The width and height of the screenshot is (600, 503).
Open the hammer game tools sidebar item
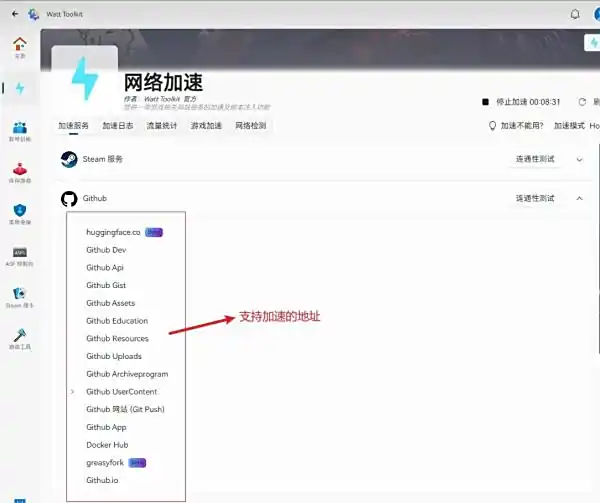pyautogui.click(x=20, y=339)
